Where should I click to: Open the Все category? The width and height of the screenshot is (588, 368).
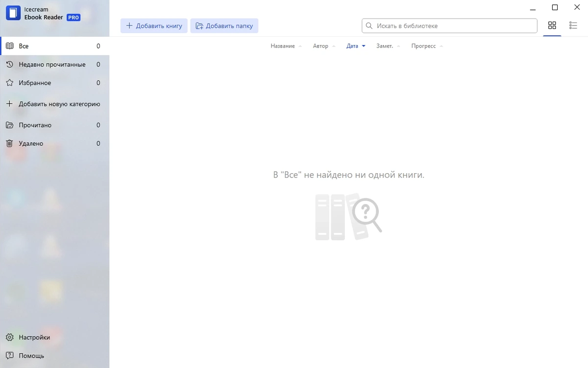(55, 46)
